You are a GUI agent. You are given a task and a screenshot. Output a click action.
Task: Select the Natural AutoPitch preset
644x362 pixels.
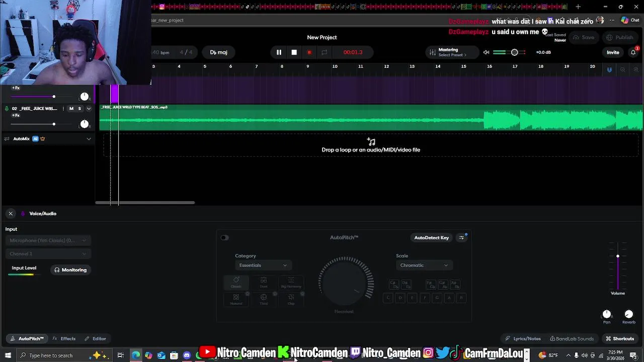pyautogui.click(x=236, y=300)
